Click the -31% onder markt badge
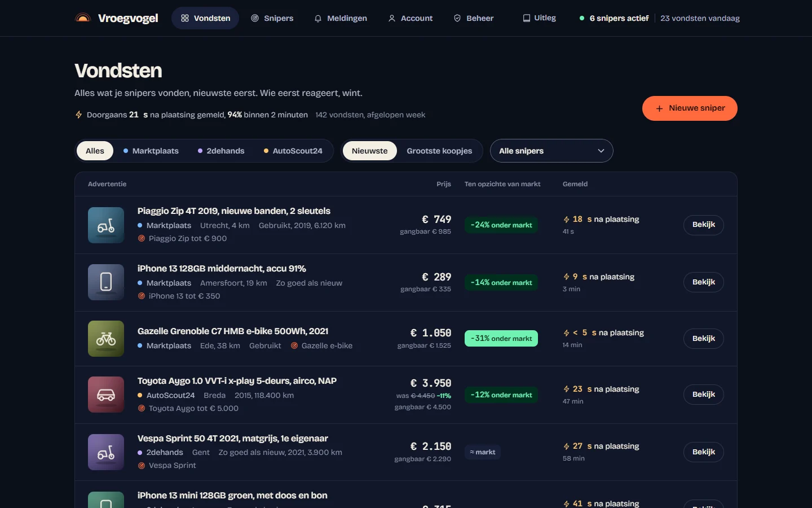 pos(501,339)
